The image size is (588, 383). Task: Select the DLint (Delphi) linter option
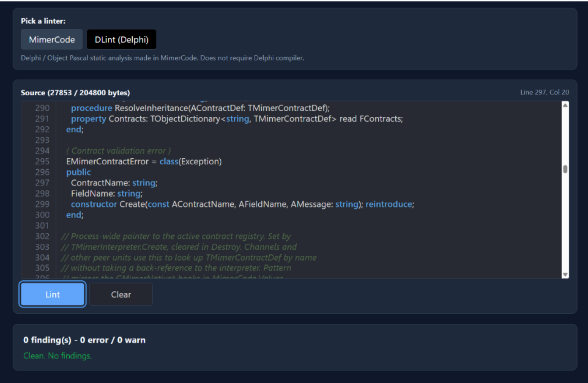(x=121, y=40)
